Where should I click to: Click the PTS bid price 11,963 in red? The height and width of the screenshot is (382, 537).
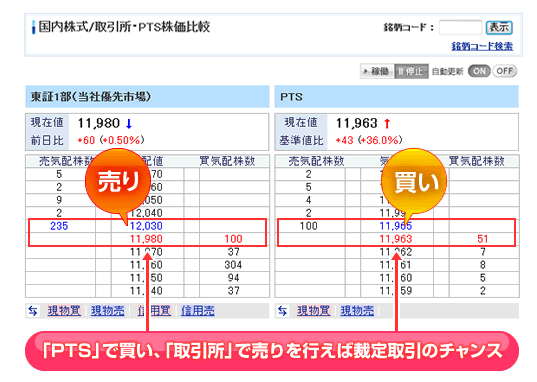[x=396, y=239]
